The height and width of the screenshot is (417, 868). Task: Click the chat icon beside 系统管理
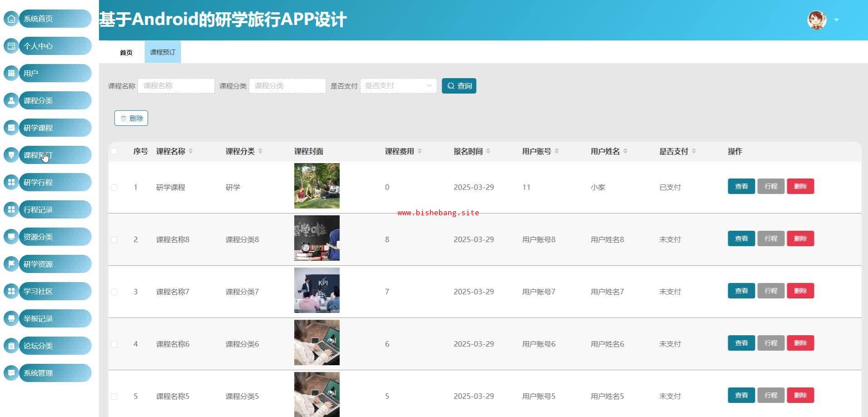point(11,373)
